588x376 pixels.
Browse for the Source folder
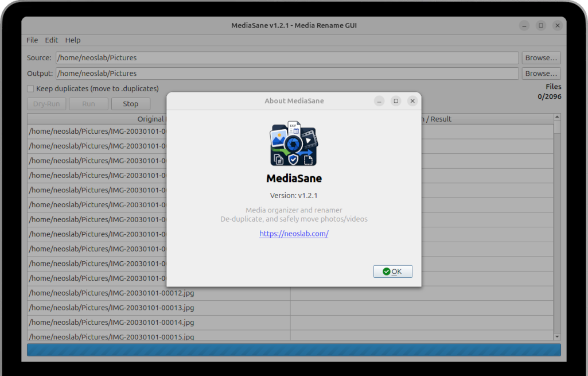coord(541,58)
